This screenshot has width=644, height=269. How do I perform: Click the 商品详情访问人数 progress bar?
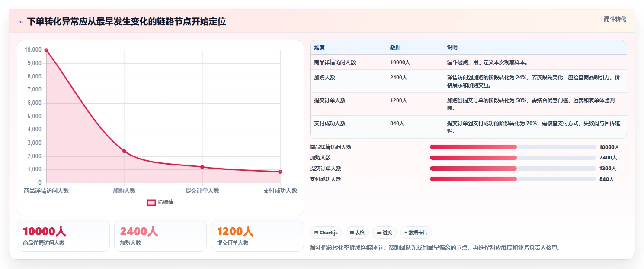tap(513, 147)
